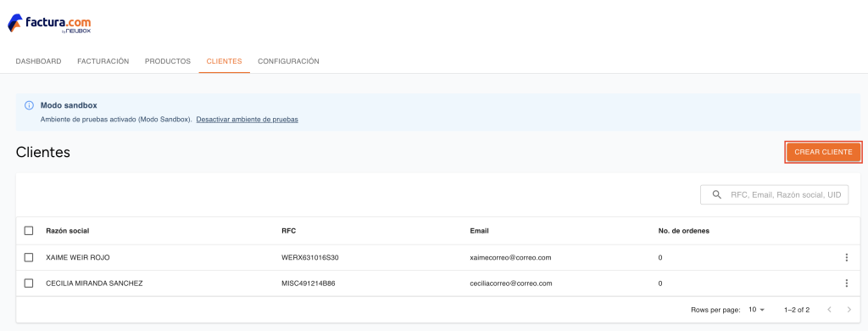Click the 1–2 of 2 pagination text
Screen dimensions: 868x331
(x=797, y=310)
